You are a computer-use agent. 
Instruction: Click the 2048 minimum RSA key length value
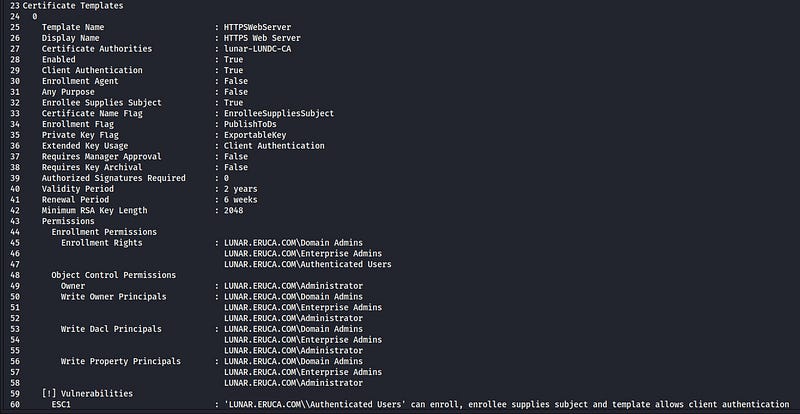click(x=233, y=210)
